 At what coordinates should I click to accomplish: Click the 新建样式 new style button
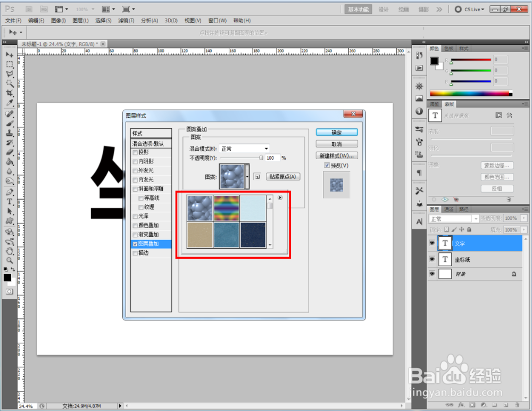click(336, 155)
